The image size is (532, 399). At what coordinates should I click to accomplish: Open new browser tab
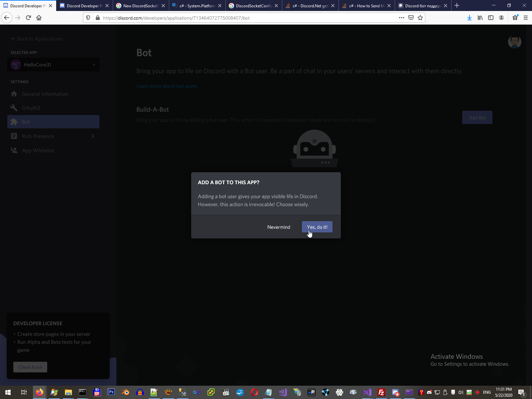coord(457,6)
